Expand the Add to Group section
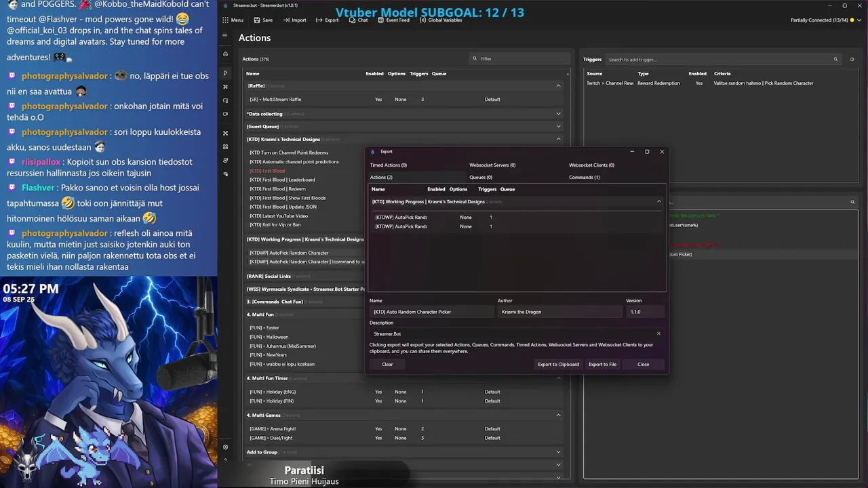The height and width of the screenshot is (488, 868). [x=559, y=452]
